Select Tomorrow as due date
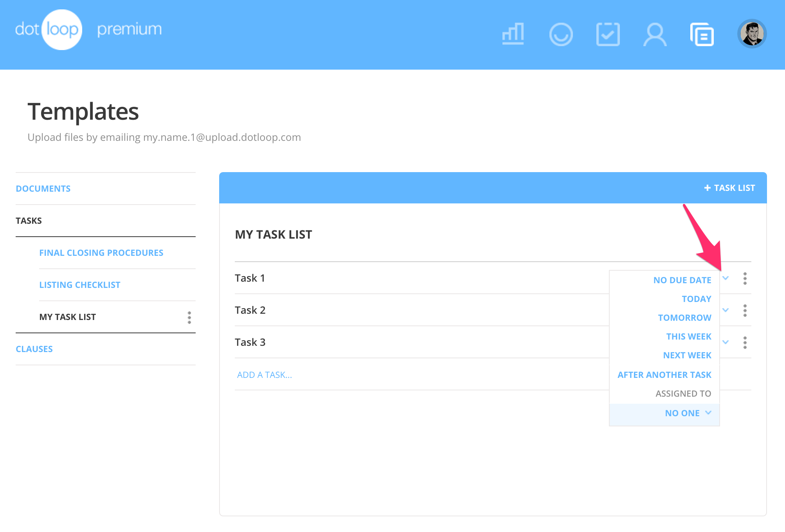785x532 pixels. (x=684, y=318)
